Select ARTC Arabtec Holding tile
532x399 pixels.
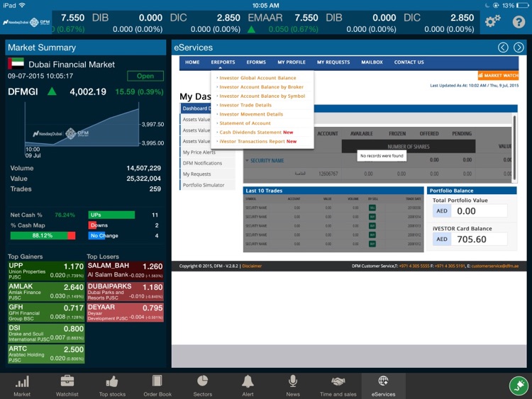pyautogui.click(x=46, y=354)
